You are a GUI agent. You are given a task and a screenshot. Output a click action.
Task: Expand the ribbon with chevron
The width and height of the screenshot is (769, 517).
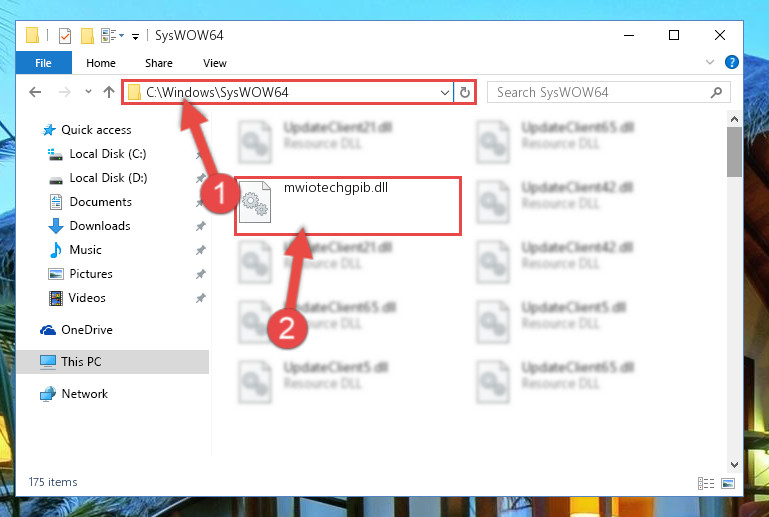click(x=710, y=62)
